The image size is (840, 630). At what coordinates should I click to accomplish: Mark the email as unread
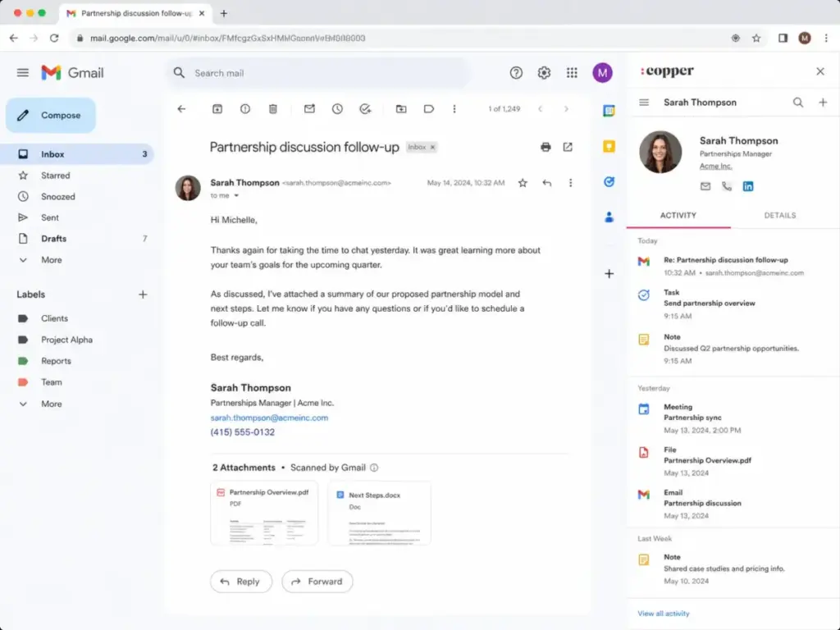coord(309,109)
